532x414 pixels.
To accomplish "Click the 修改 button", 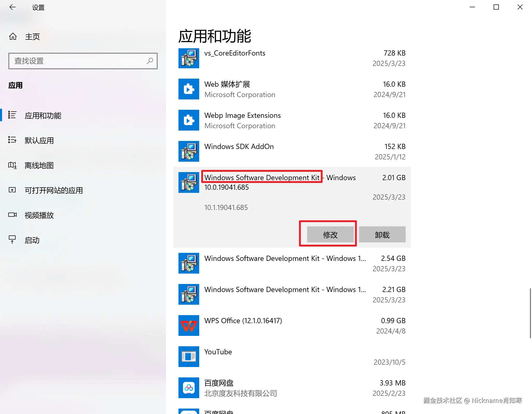I will 330,235.
